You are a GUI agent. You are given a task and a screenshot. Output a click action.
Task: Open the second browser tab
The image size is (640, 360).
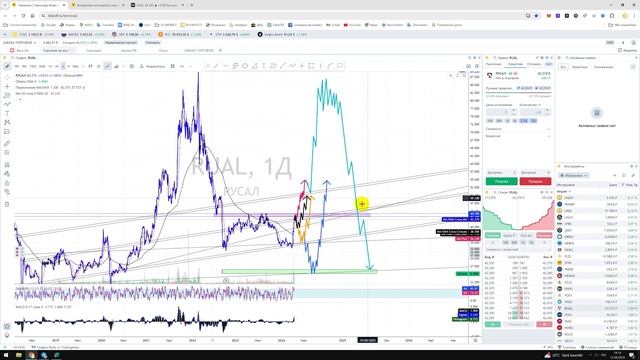click(98, 5)
